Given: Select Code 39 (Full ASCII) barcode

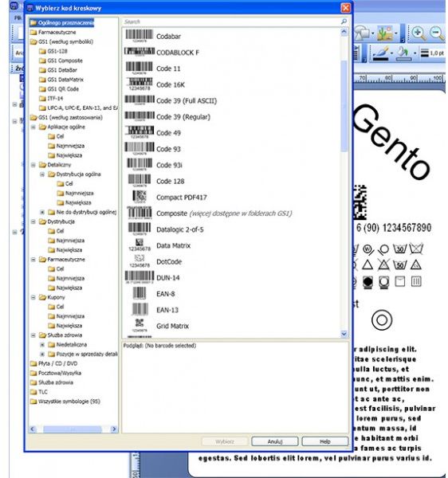Looking at the screenshot, I should (x=171, y=100).
